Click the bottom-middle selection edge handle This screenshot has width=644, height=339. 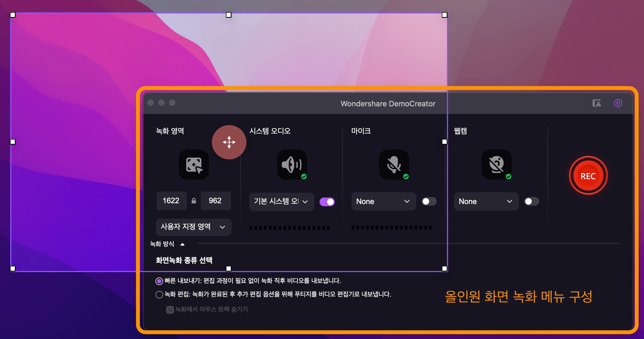[229, 269]
